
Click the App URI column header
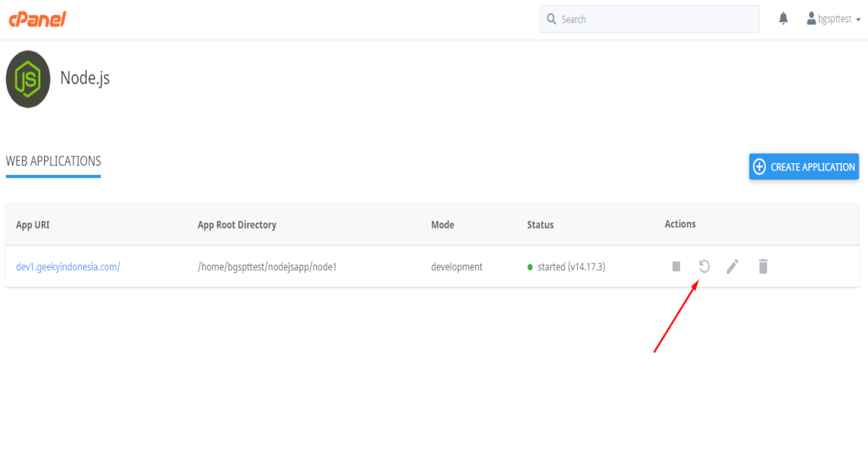click(33, 224)
